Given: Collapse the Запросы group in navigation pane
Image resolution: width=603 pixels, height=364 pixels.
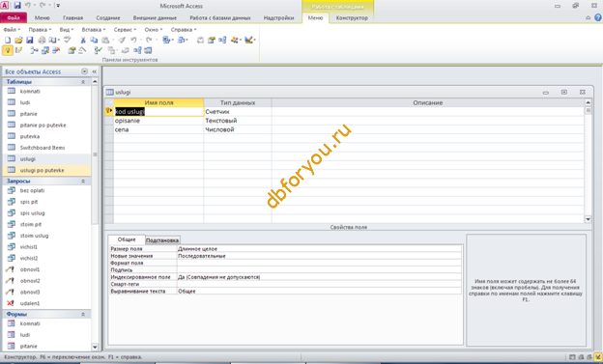Looking at the screenshot, I should [x=83, y=182].
